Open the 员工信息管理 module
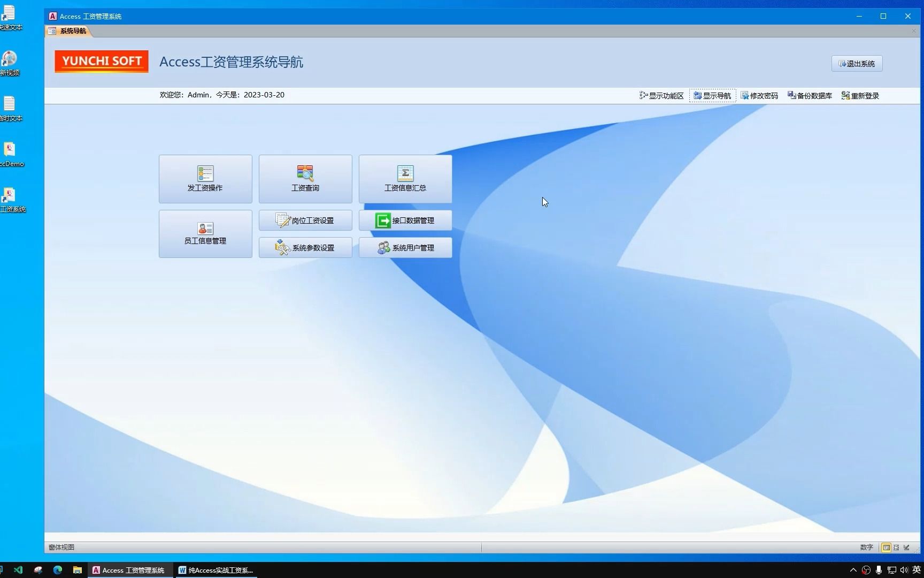Image resolution: width=924 pixels, height=578 pixels. point(205,234)
